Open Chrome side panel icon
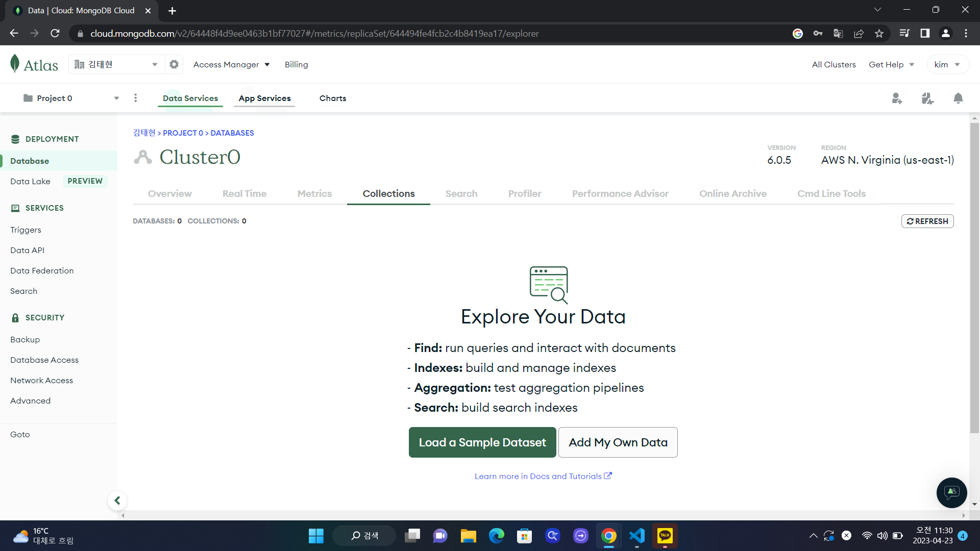This screenshot has height=551, width=980. click(925, 33)
